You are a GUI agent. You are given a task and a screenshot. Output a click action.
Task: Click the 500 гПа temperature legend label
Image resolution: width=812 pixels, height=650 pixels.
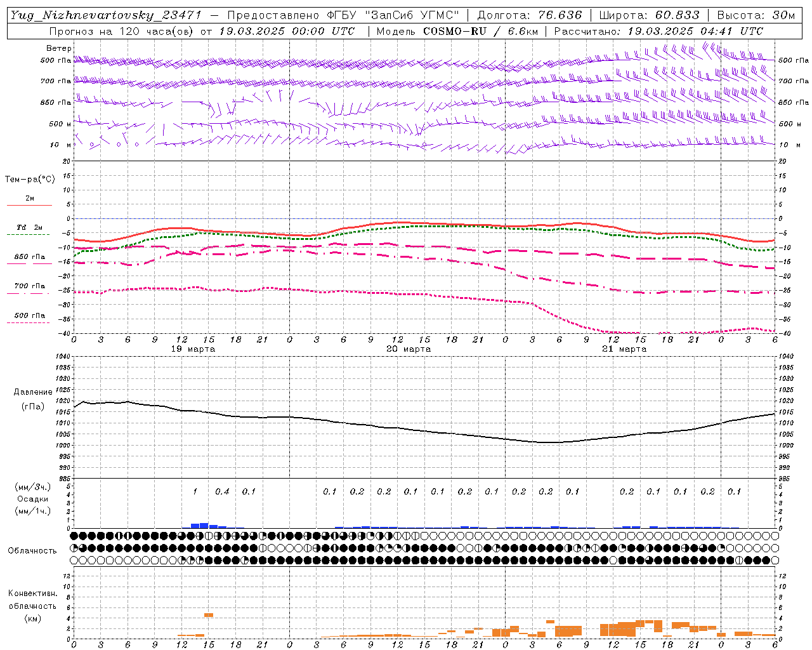[x=29, y=315]
